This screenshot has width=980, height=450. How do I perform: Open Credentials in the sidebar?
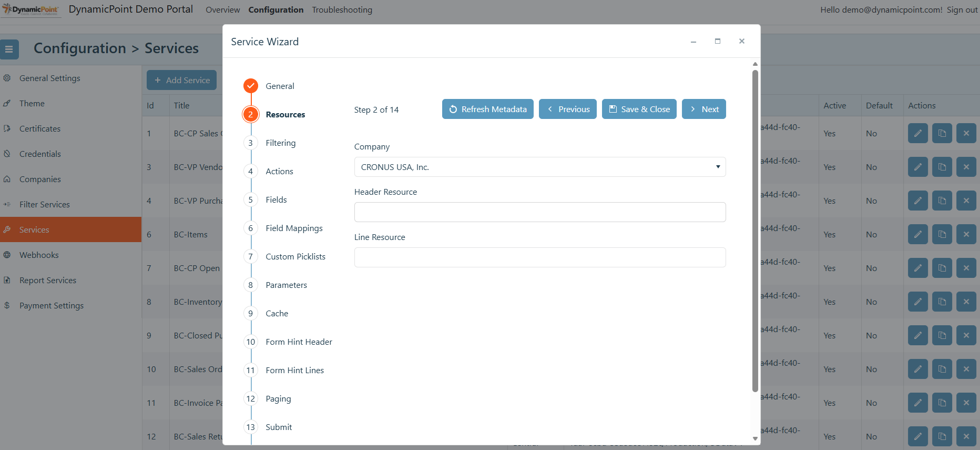coord(40,154)
